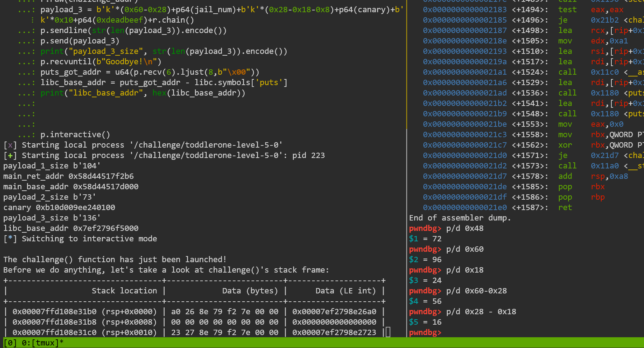Click the pop rbp instruction

click(514, 197)
